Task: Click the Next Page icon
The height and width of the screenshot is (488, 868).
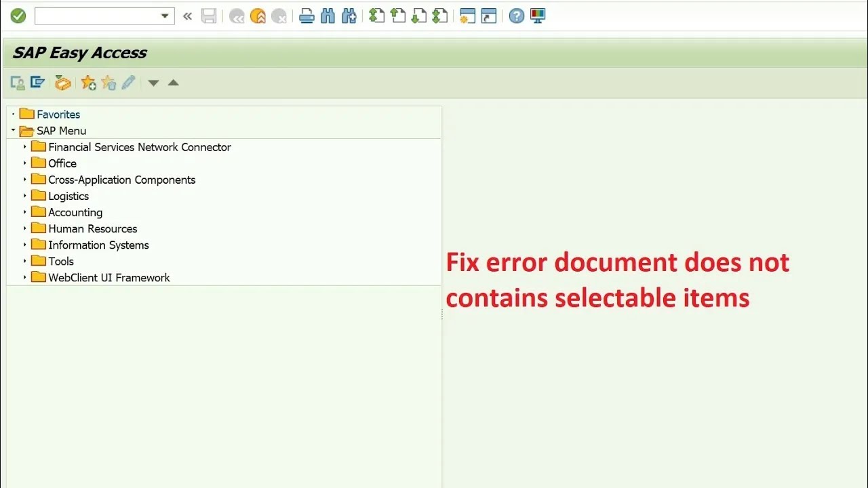Action: point(419,16)
